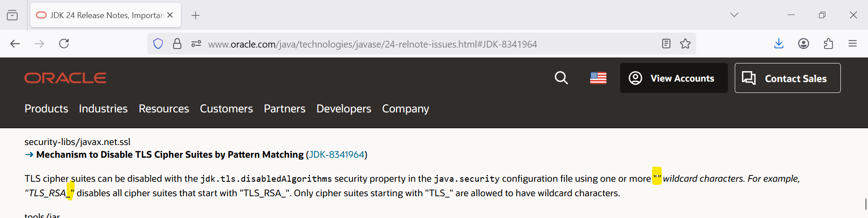Expand the list all tabs chevron
This screenshot has height=218, width=868.
(x=734, y=15)
